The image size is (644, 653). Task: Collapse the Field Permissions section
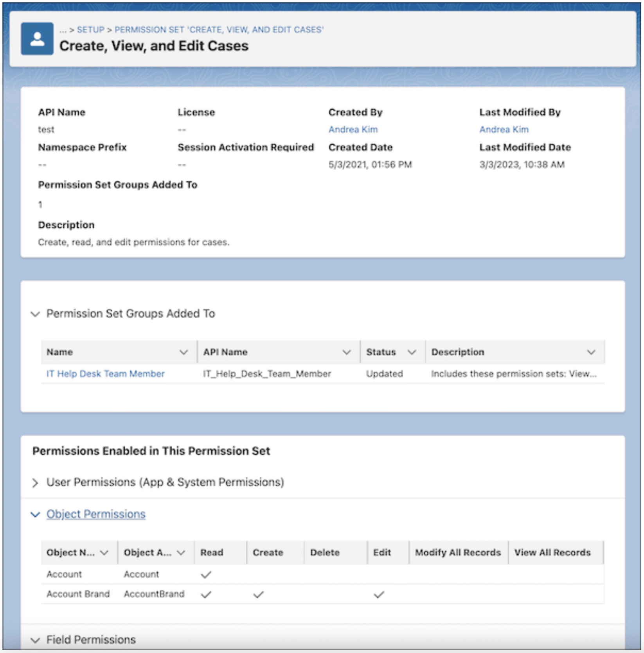35,640
